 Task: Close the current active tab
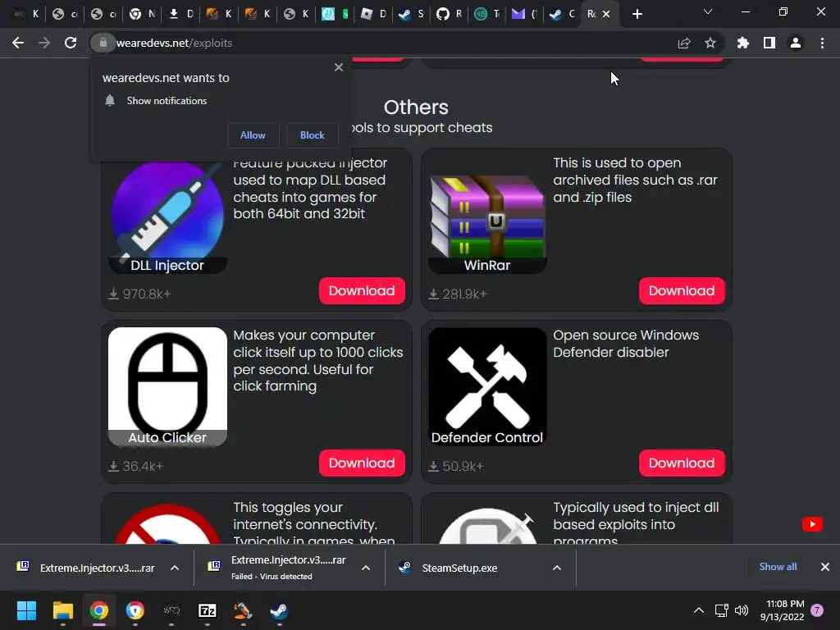[606, 14]
